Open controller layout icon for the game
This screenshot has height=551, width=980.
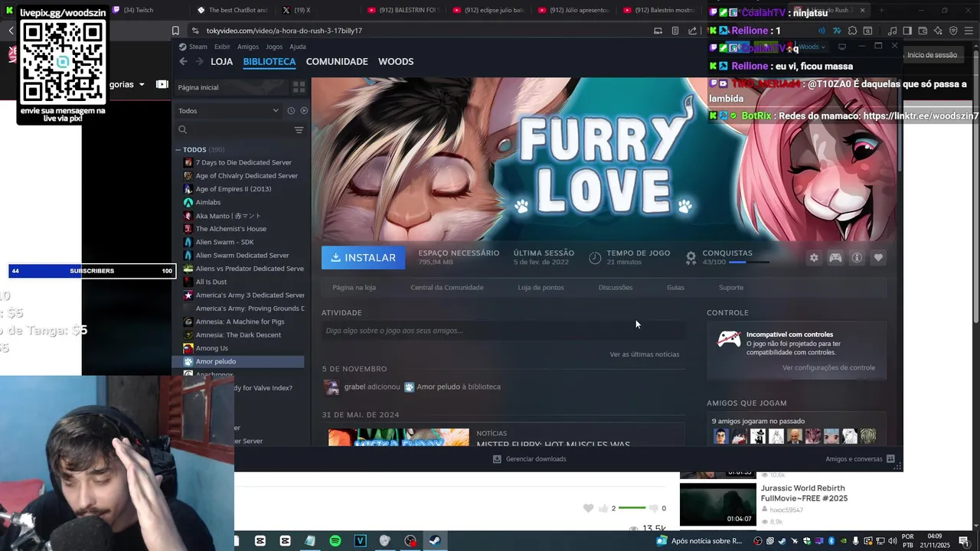[x=835, y=258]
